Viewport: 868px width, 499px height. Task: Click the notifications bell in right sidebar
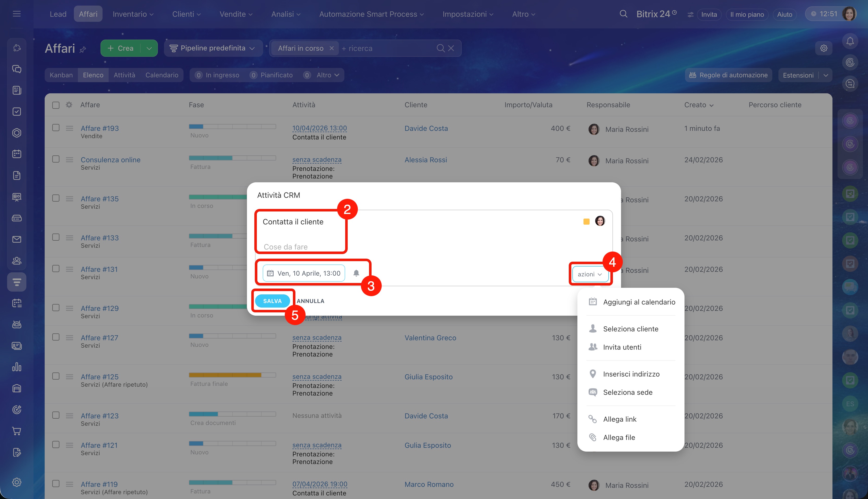click(850, 41)
